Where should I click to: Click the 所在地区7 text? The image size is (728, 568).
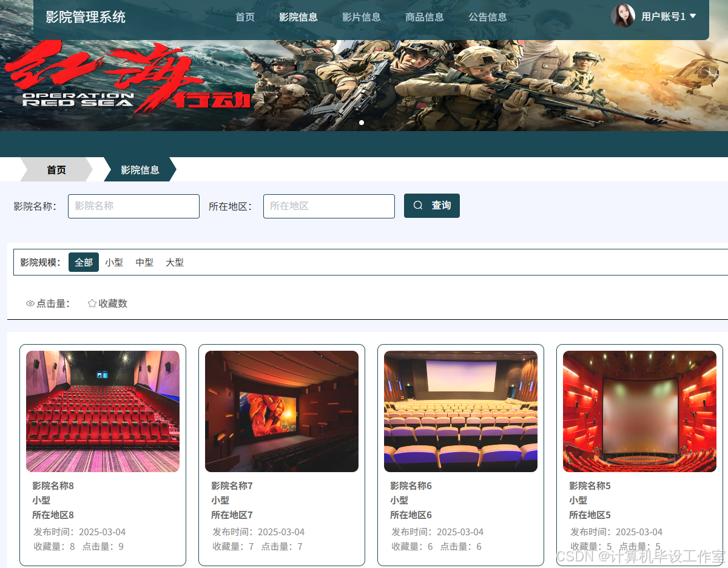pyautogui.click(x=232, y=515)
